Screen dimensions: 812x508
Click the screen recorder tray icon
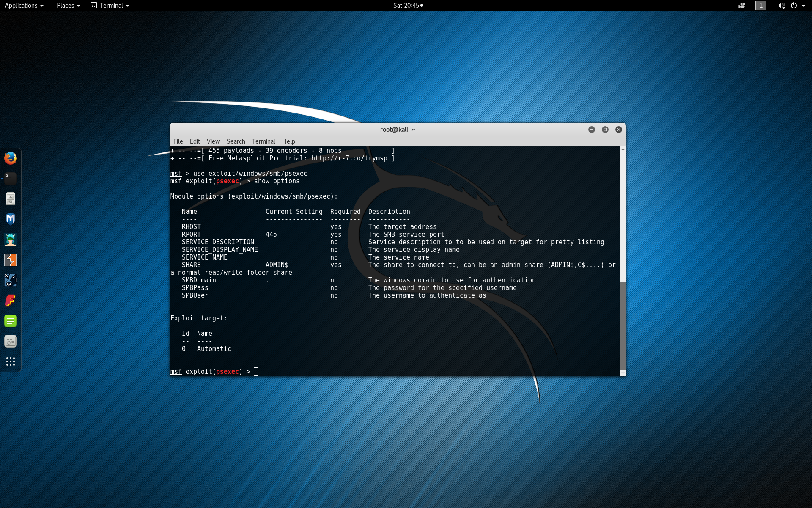point(742,6)
